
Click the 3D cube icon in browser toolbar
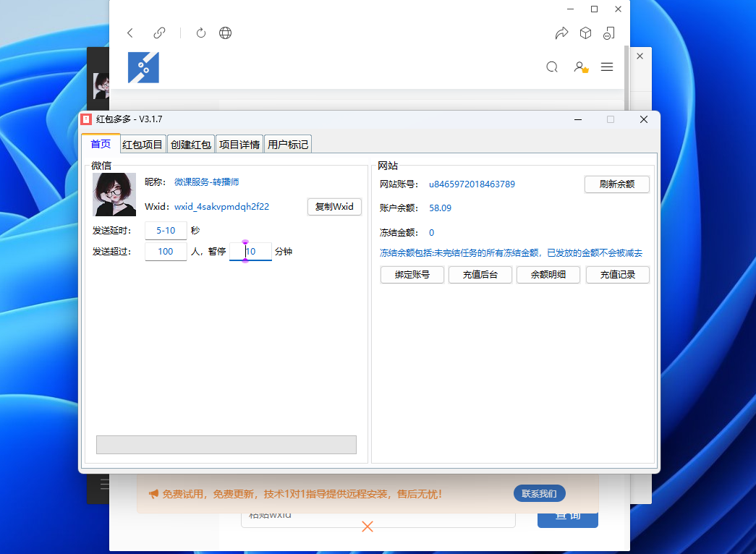[x=585, y=33]
